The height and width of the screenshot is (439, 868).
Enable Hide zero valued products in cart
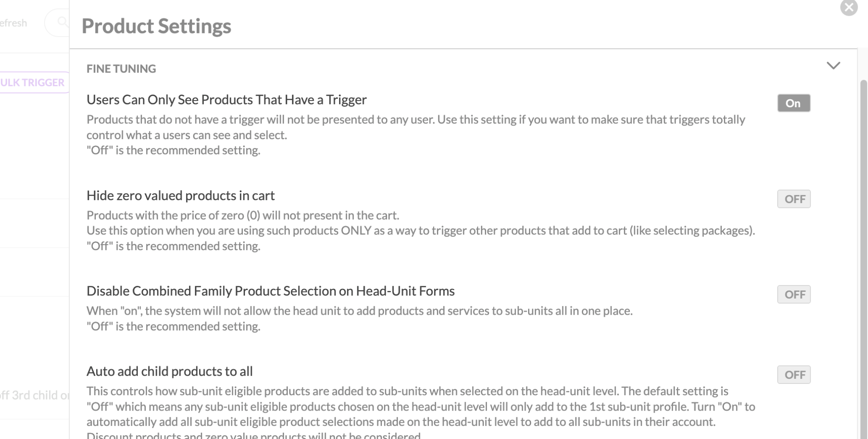(794, 199)
